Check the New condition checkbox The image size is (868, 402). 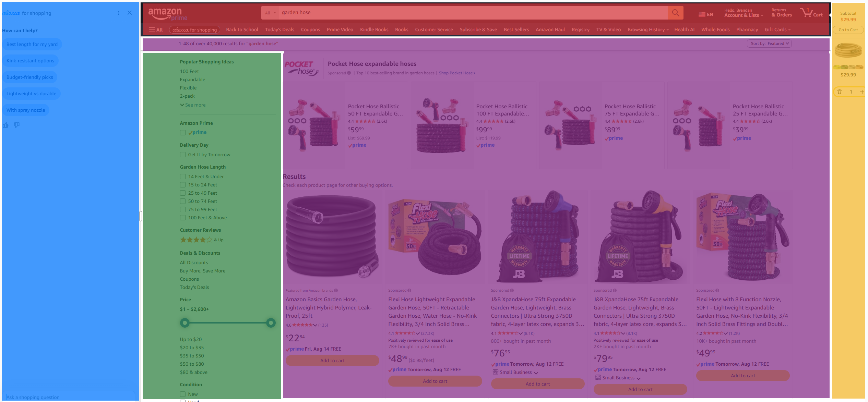pos(183,394)
